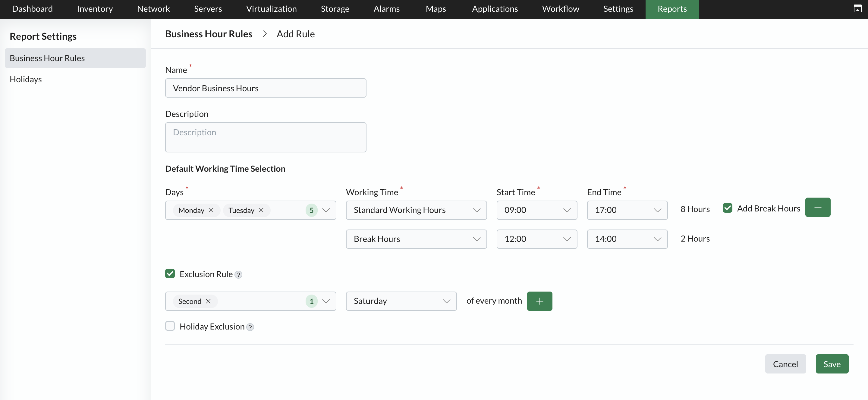The image size is (868, 400).
Task: Remove the Second exclusion tag
Action: (208, 301)
